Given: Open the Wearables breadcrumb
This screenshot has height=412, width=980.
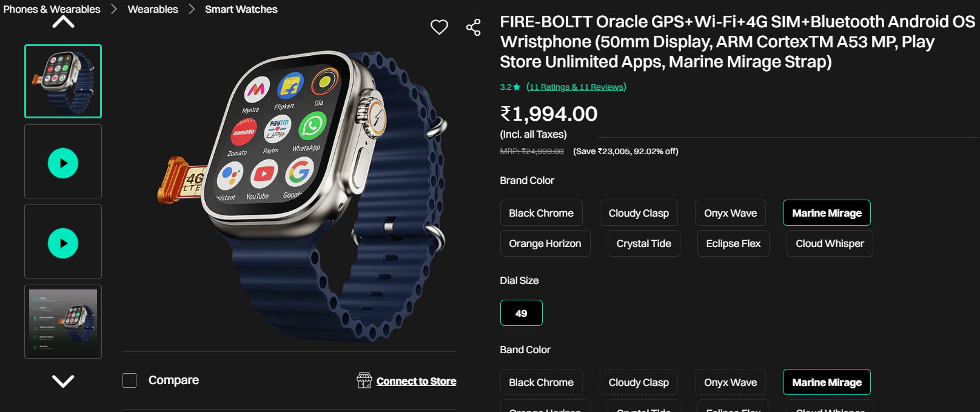Looking at the screenshot, I should (153, 9).
